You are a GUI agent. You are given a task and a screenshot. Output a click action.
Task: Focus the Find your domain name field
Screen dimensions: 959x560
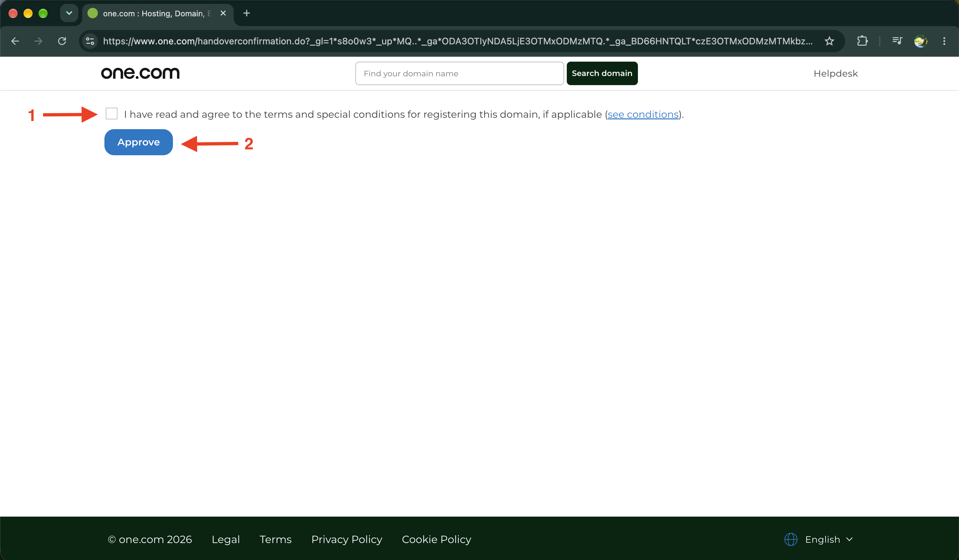pos(459,73)
